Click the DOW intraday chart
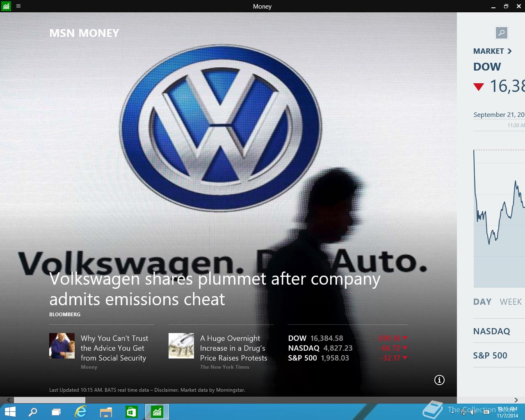525x420 pixels. click(x=499, y=218)
